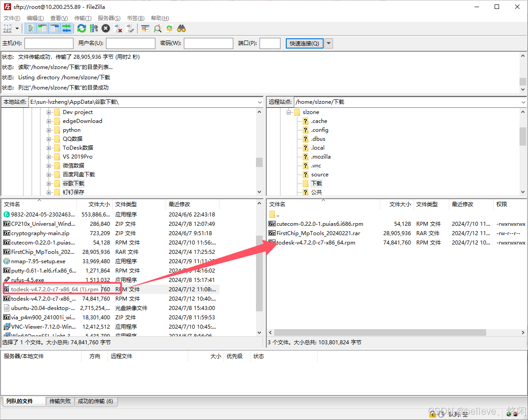The height and width of the screenshot is (420, 528).
Task: Select VNC-Viewer-7.12.0 file icon
Action: pyautogui.click(x=6, y=327)
